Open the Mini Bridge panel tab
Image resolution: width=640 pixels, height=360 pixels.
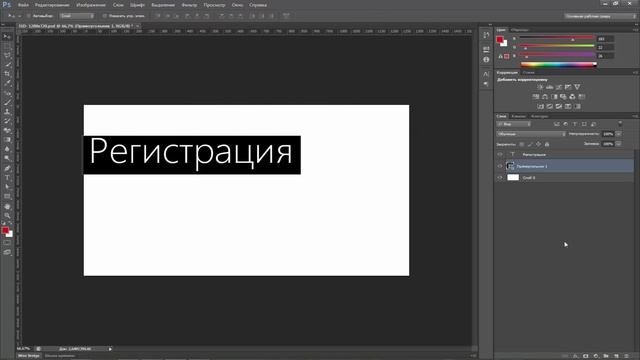[x=29, y=356]
